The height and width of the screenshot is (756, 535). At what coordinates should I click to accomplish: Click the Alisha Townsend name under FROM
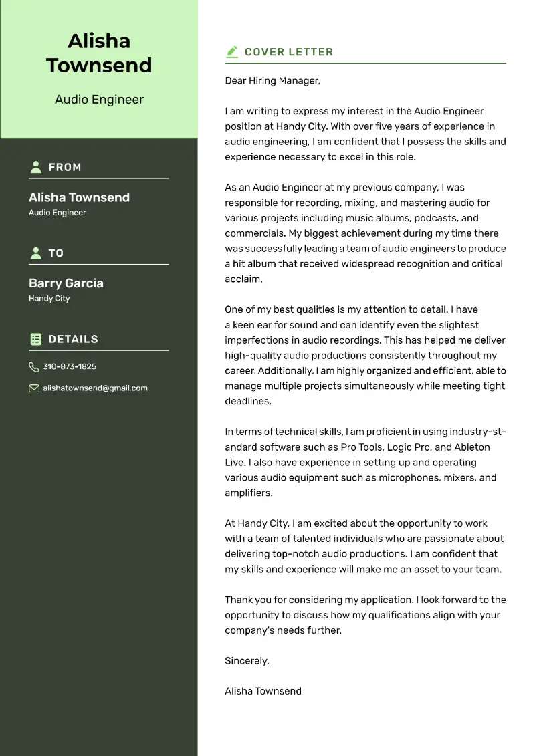(x=79, y=197)
